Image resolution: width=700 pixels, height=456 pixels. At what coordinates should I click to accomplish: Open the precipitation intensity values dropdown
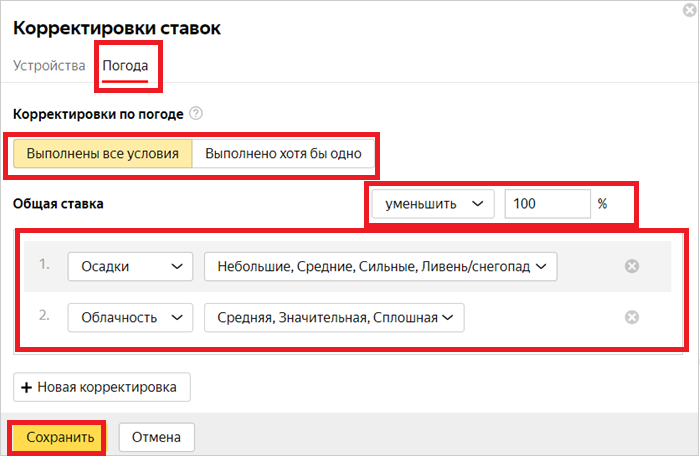tap(380, 266)
